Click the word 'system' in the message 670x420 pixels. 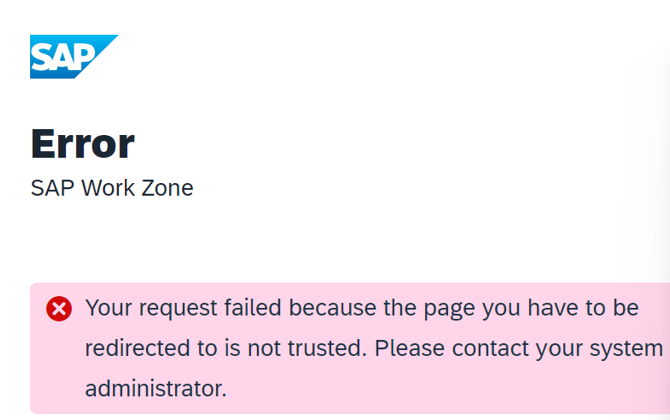pos(626,349)
